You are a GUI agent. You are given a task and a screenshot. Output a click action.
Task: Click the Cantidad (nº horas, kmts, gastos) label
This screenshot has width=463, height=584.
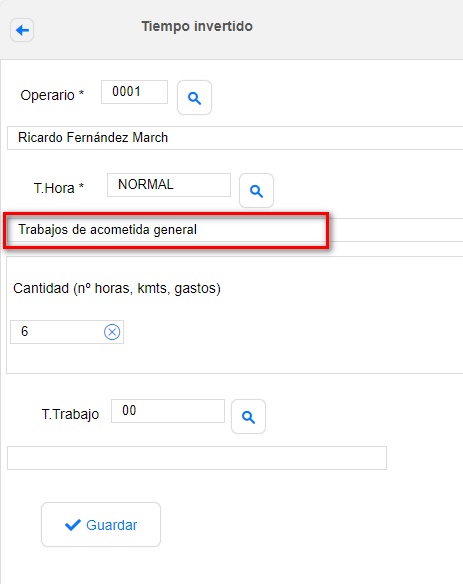(x=117, y=289)
